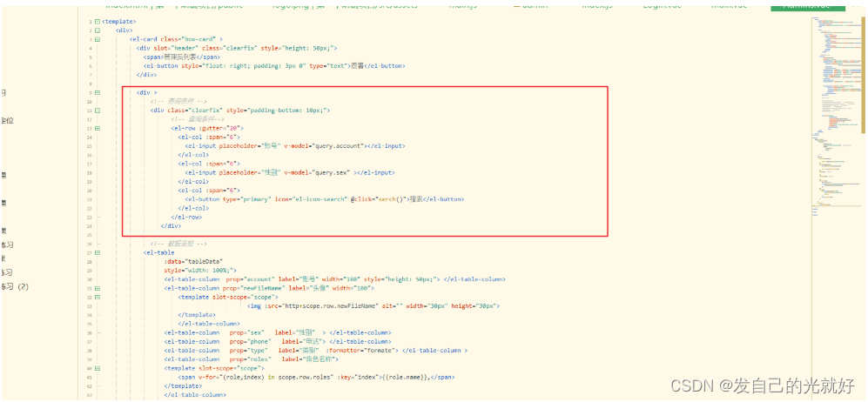
Task: Collapse the newFileName column fold marker at line 31
Action: coord(98,288)
